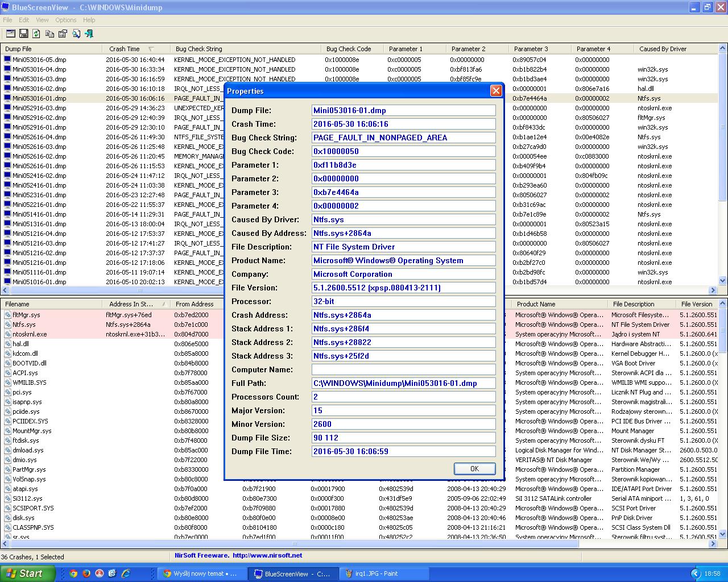
Task: Click the Caused By Driver column header
Action: (x=663, y=49)
